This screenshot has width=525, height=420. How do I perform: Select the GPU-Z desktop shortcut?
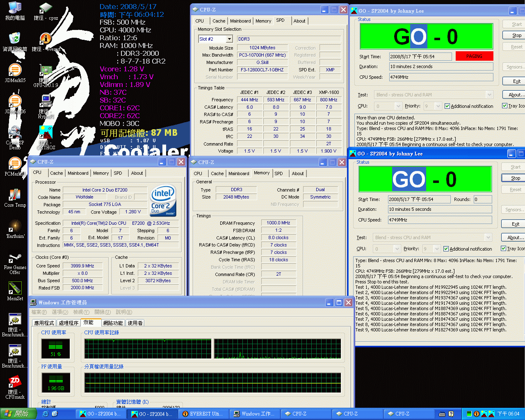coord(46,75)
